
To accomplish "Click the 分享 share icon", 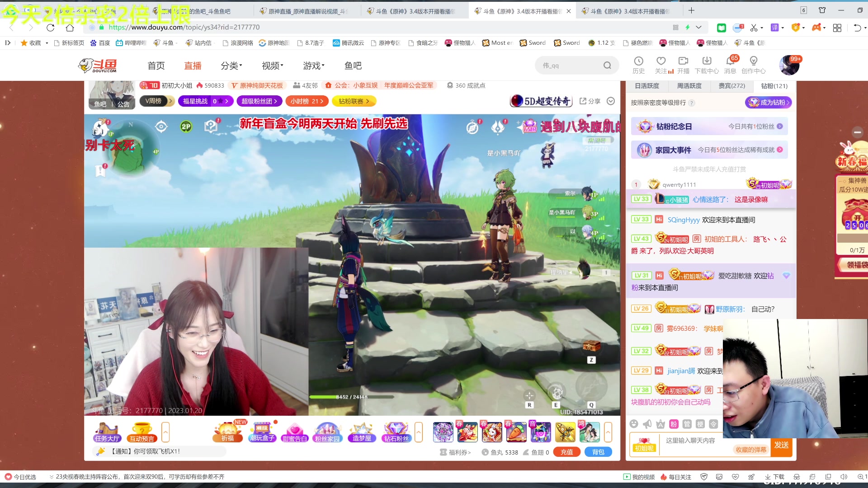I will click(590, 101).
